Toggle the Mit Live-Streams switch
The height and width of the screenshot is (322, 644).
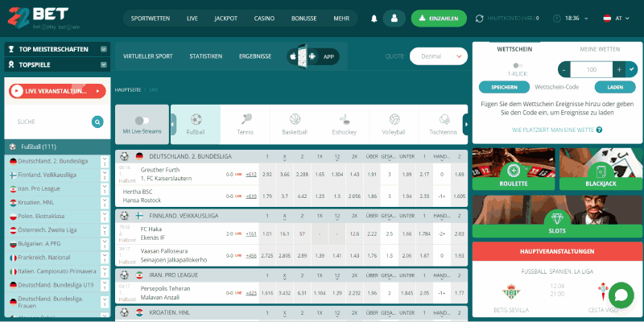[x=142, y=120]
